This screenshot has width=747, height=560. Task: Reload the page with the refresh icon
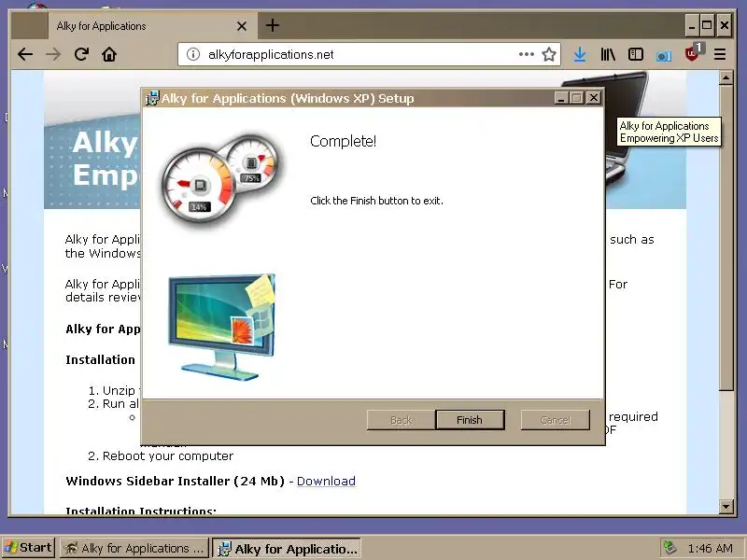(81, 54)
